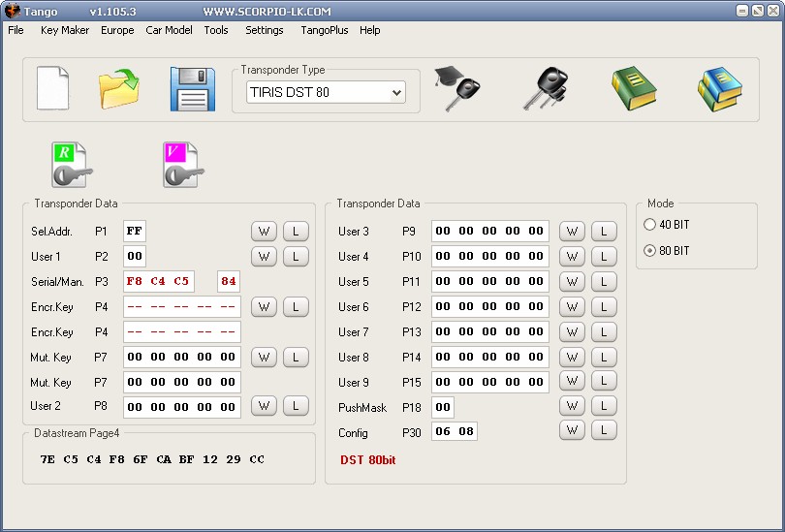Screen dimensions: 785x532
Task: Click W button for User 8 P14
Action: click(x=572, y=358)
